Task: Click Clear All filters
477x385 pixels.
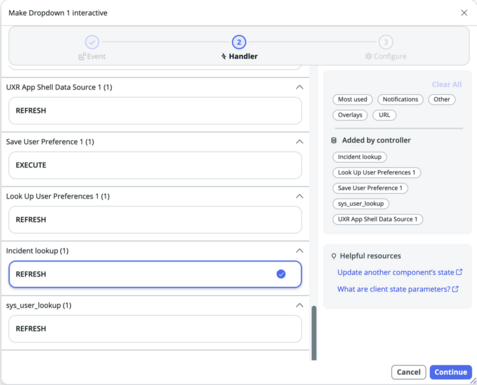Action: click(447, 84)
